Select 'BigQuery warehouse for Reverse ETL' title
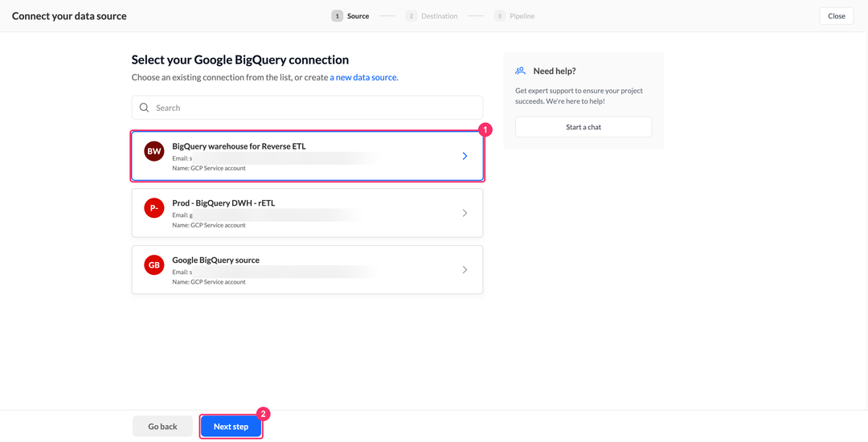The image size is (868, 442). (239, 146)
